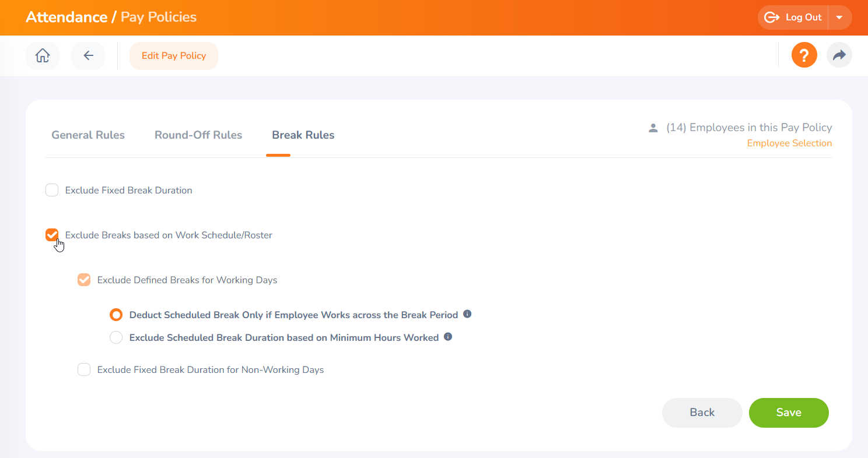This screenshot has width=868, height=458.
Task: Click the employees person icon
Action: (653, 128)
